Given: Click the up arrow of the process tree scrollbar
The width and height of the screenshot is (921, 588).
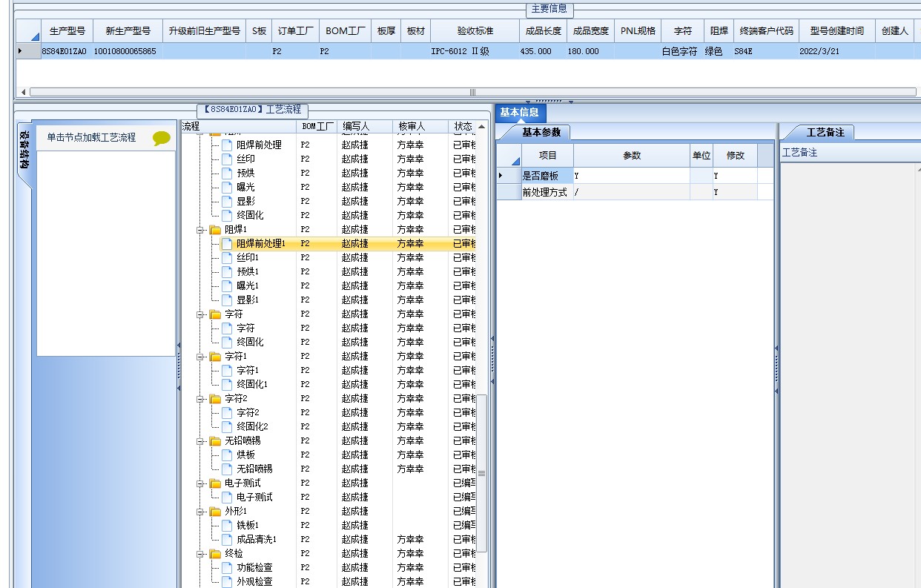Looking at the screenshot, I should [x=482, y=127].
